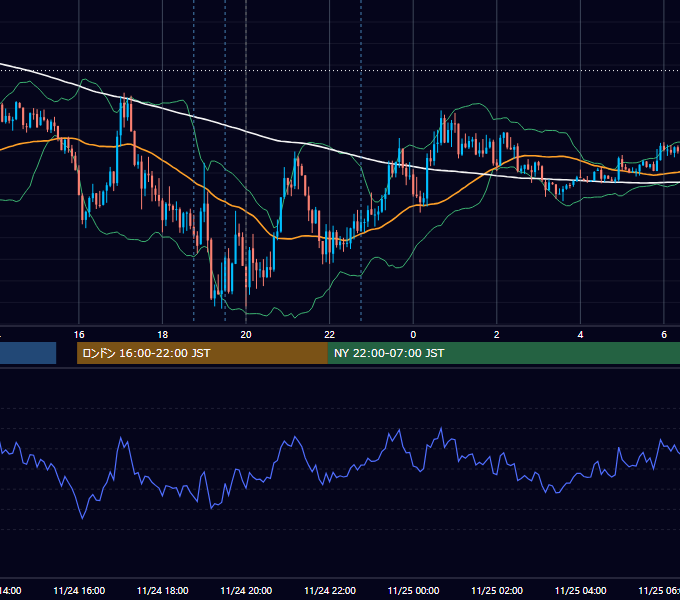Click the 0 hour label on the chart axis

413,335
